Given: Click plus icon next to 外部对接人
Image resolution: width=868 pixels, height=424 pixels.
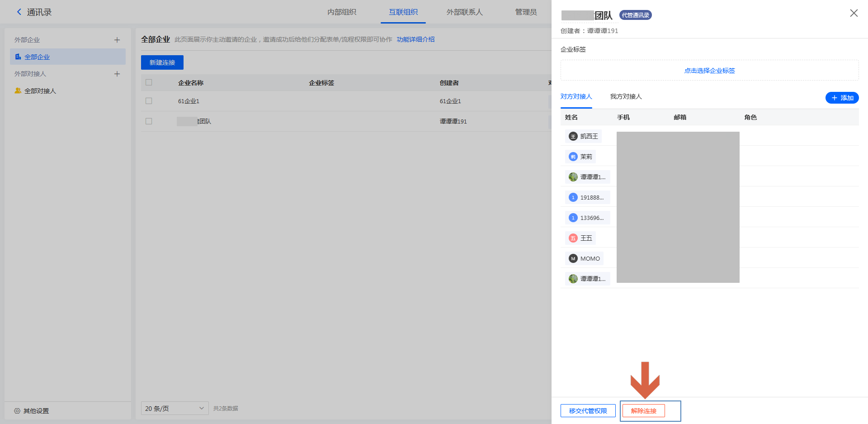Looking at the screenshot, I should [117, 74].
